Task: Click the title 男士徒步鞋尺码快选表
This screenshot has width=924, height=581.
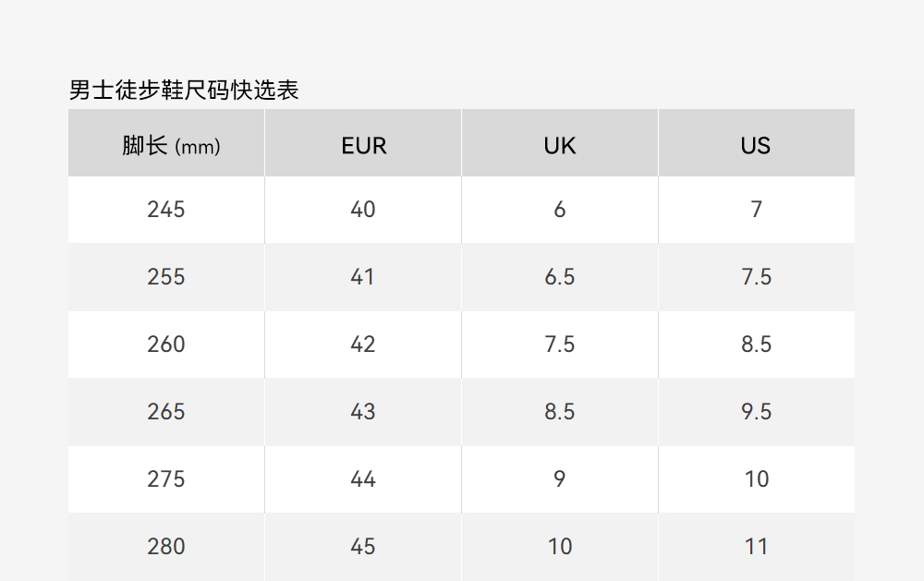Action: click(184, 91)
